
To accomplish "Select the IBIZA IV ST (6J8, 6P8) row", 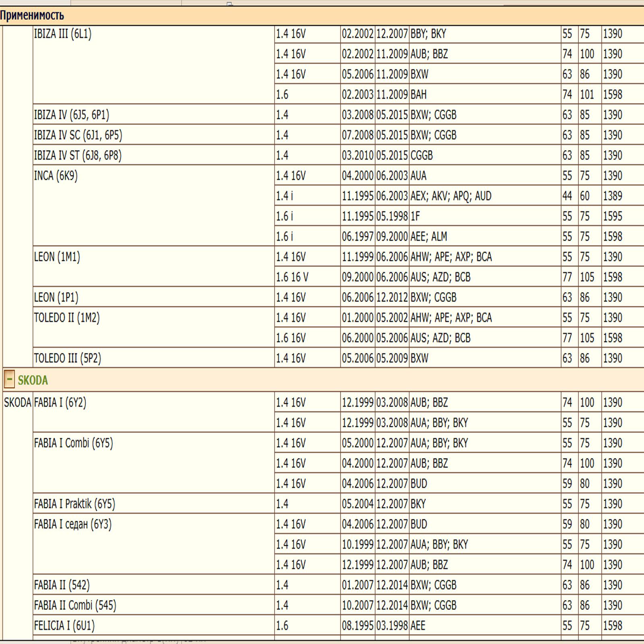I will (x=78, y=155).
